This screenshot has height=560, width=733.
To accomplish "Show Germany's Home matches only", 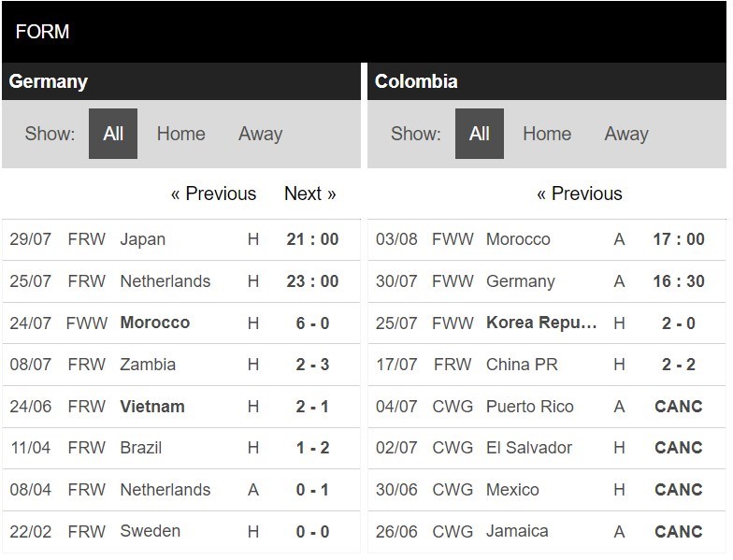I will coord(181,134).
